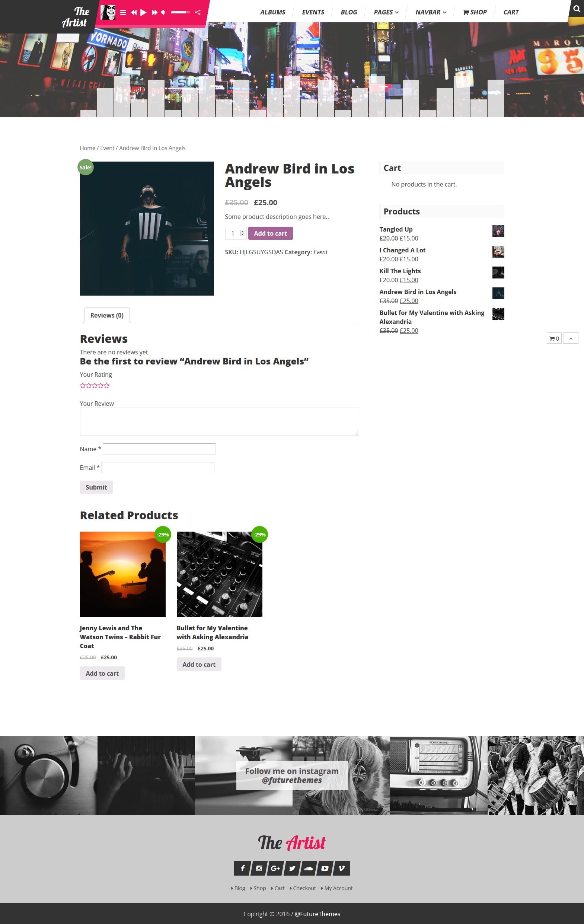Play the track in the header player
The image size is (584, 924).
(x=144, y=12)
